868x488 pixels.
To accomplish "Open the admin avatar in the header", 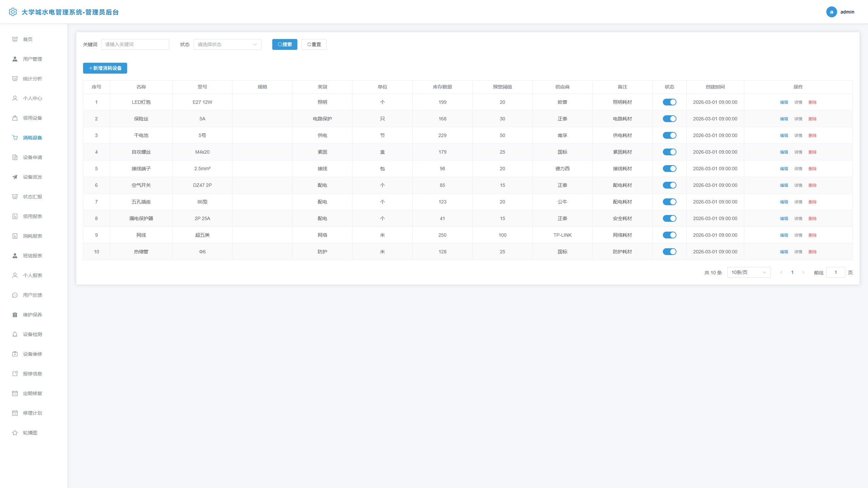I will tap(831, 12).
